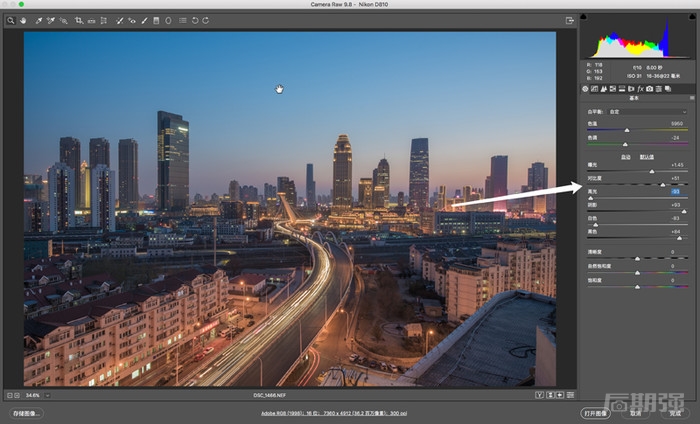700x424 pixels.
Task: Select the Zoom tool
Action: coord(11,21)
